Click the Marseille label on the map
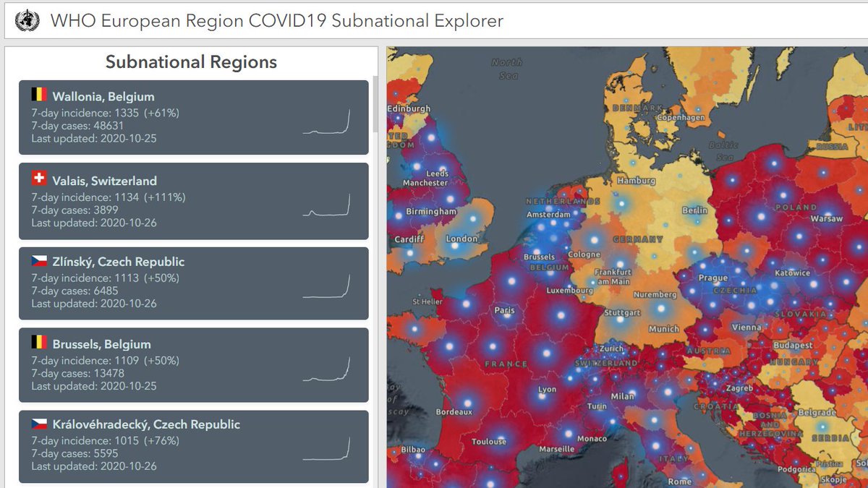 (557, 449)
